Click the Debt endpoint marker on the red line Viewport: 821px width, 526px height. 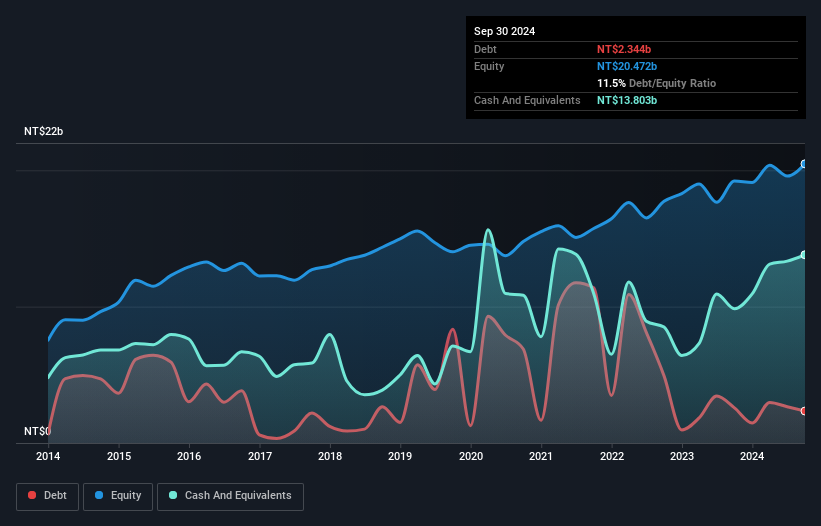point(804,411)
